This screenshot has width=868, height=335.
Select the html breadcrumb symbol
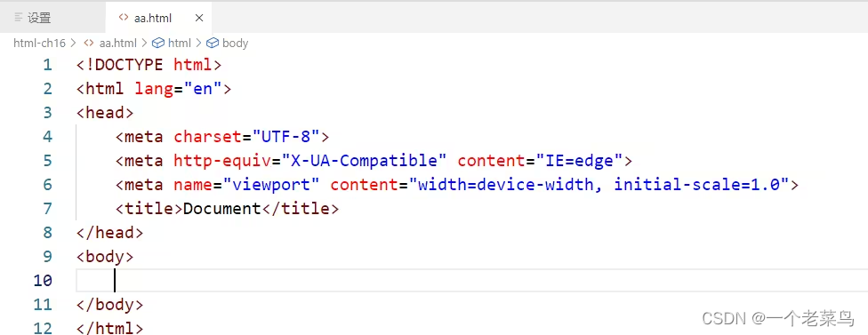pos(180,44)
